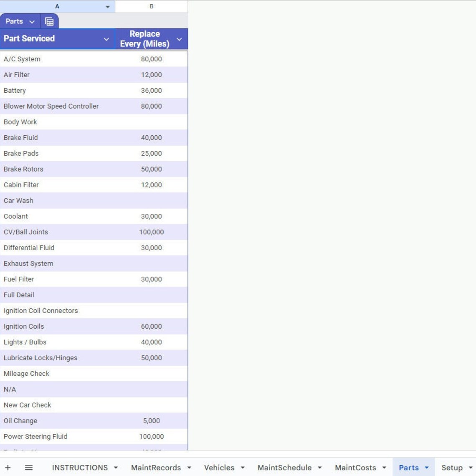Open the all-sheets list via the hamburger icon
Viewport: 476px width, 476px height.
coord(28,467)
